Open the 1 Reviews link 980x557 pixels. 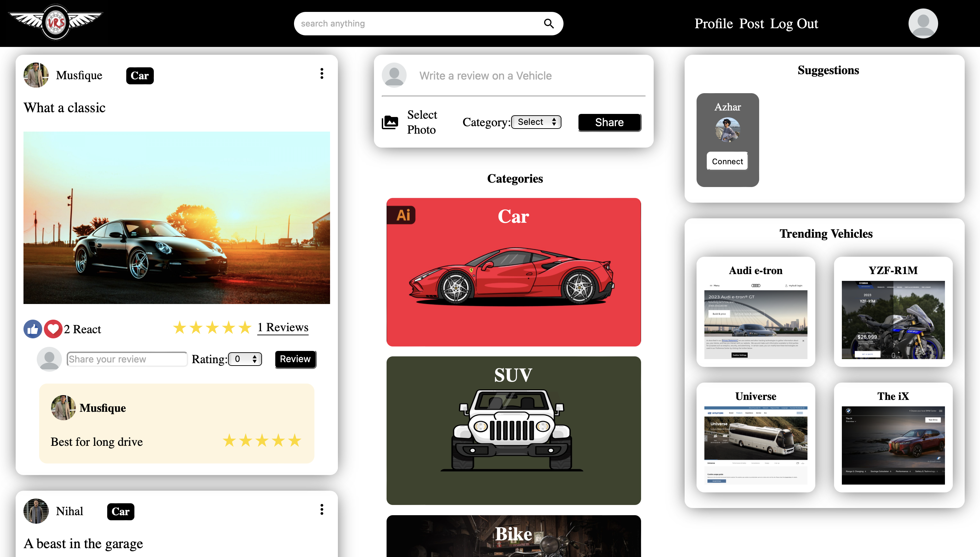(283, 327)
